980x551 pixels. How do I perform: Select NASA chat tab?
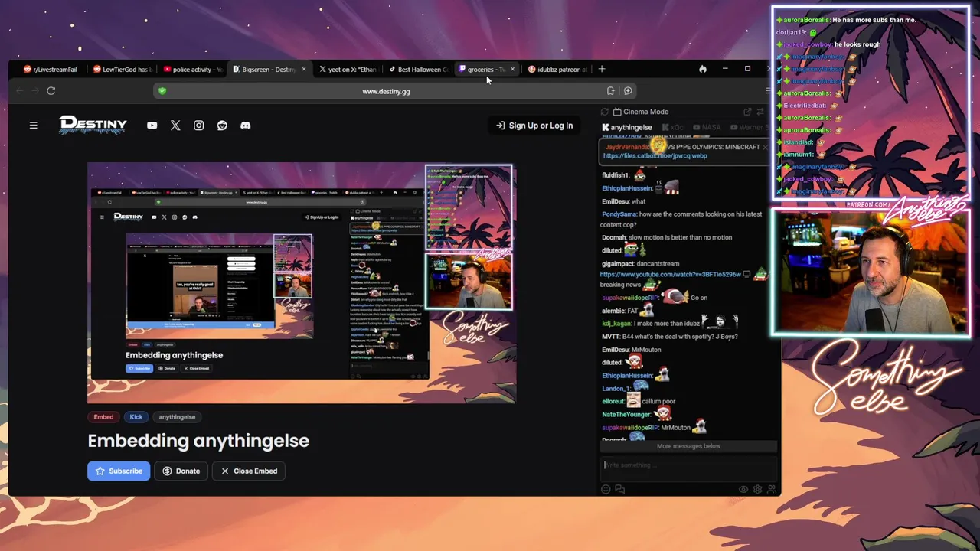(707, 127)
